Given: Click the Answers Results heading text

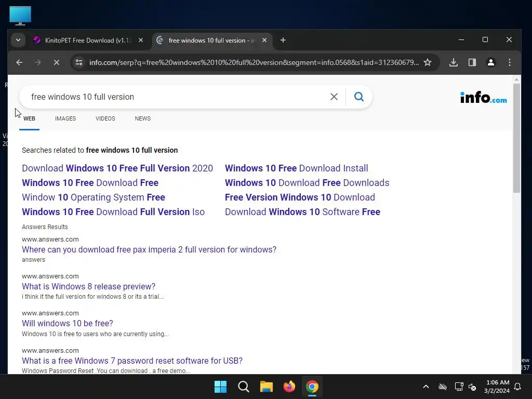Looking at the screenshot, I should click(x=45, y=227).
